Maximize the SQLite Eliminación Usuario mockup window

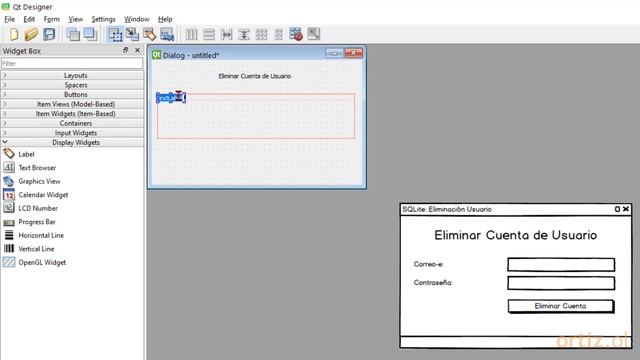tap(617, 209)
